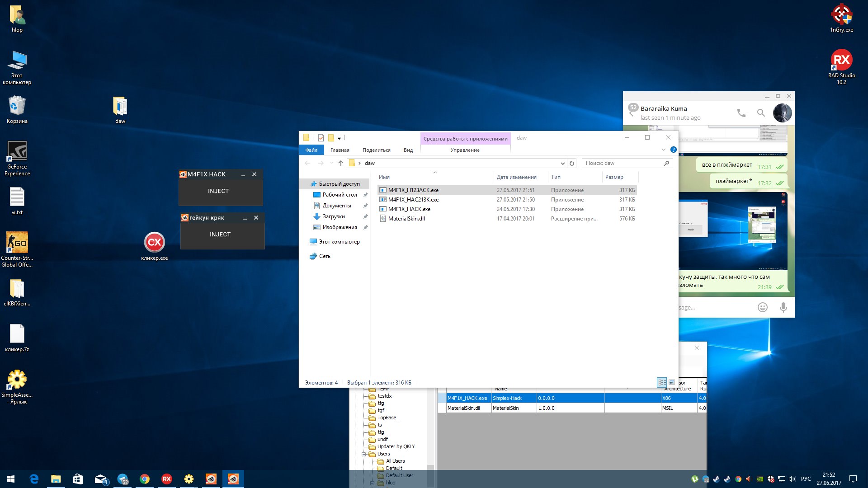Switch Explorer to details view icon

pos(662,382)
